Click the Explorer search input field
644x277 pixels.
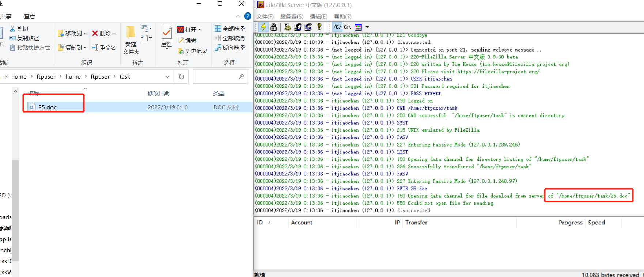pos(220,77)
